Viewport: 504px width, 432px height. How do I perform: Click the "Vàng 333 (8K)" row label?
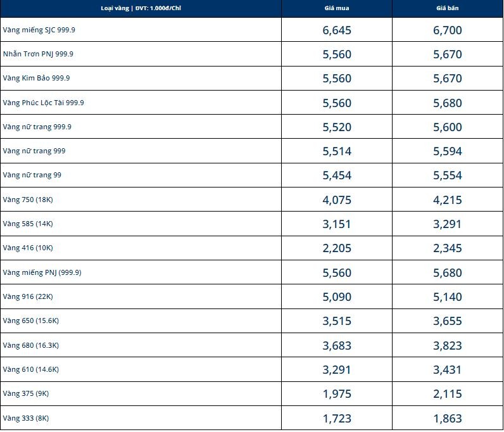click(25, 418)
